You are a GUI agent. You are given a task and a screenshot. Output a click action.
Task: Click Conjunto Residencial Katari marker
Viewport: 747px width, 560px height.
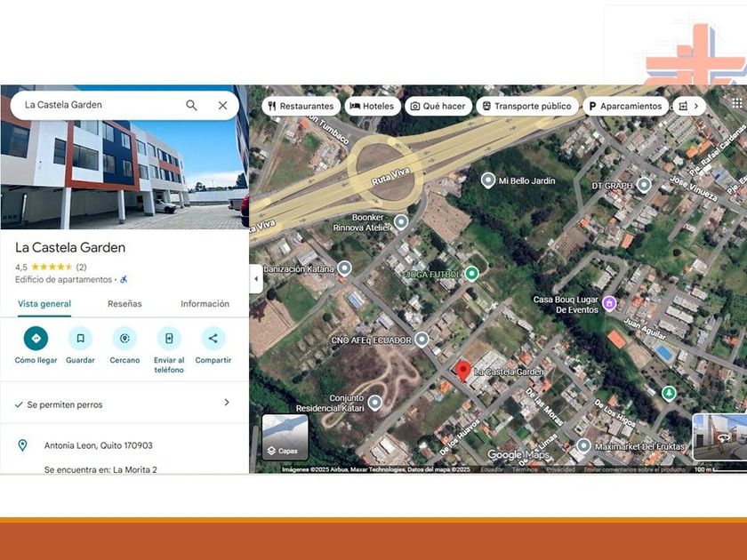375,403
